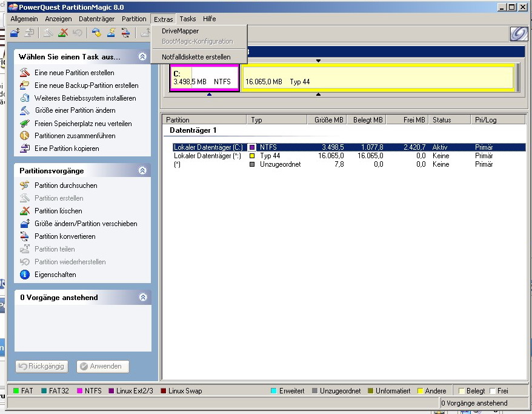Open the Datenträger menu

click(x=97, y=19)
